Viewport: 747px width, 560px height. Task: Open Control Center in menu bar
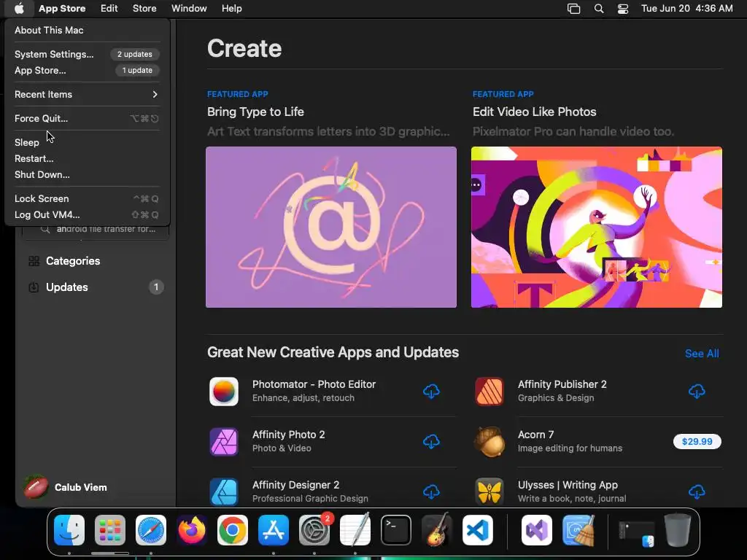[x=623, y=9]
